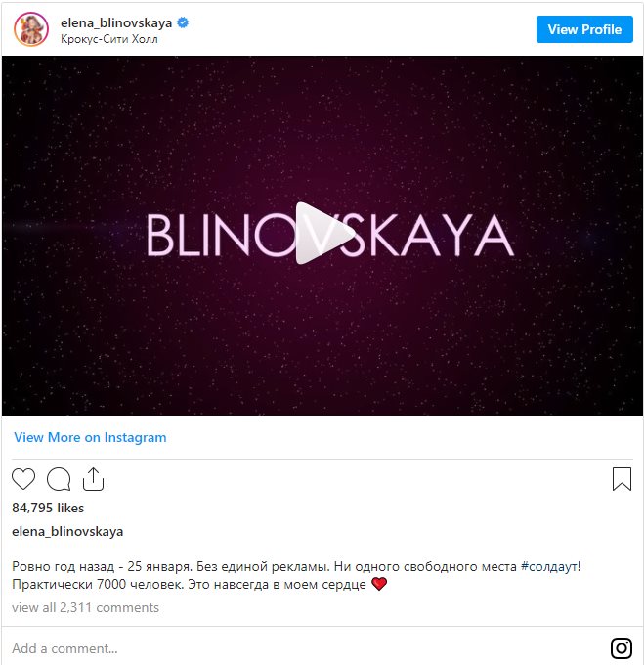The image size is (644, 665).
Task: Open Instagram via the camera logo icon
Action: coord(622,648)
